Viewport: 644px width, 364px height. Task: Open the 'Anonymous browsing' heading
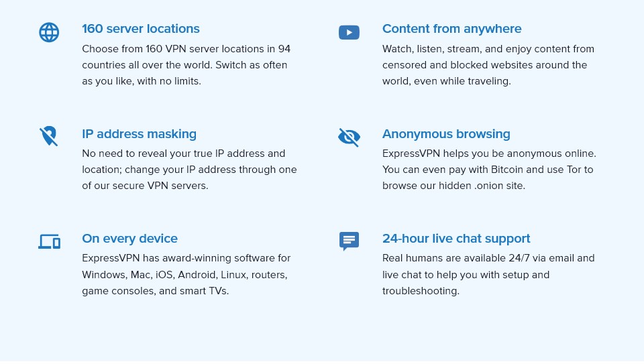pyautogui.click(x=447, y=134)
